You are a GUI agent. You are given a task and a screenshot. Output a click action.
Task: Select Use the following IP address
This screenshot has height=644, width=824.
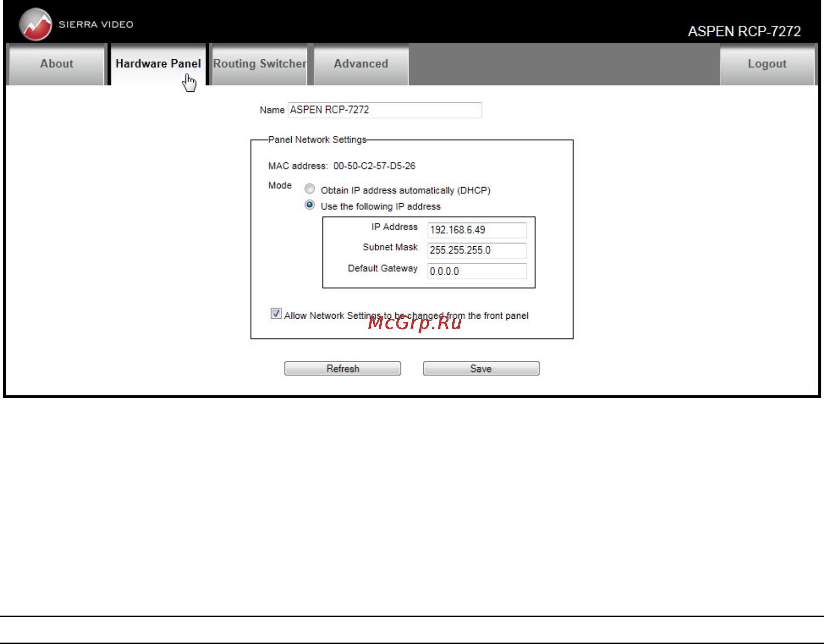pos(310,205)
